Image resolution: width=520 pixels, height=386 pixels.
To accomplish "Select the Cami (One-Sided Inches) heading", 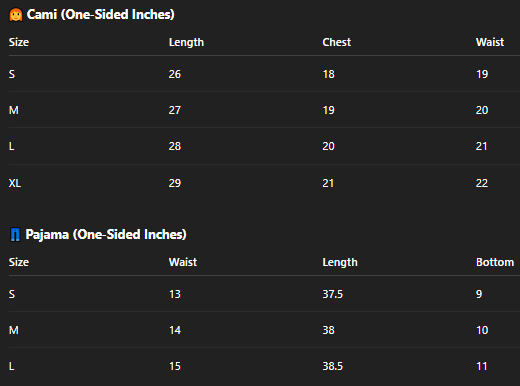I will [x=100, y=15].
